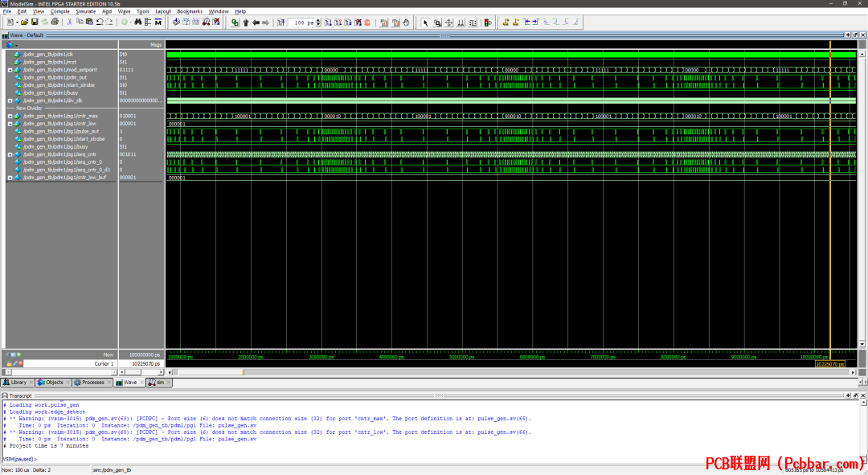Screen dimensions: 868x475
Task: Select the Zoom Mode tool
Action: [437, 23]
